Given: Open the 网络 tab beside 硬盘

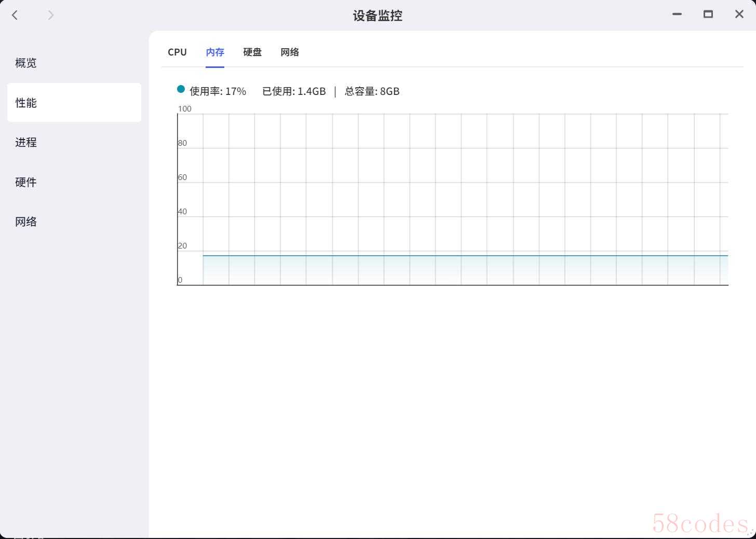Looking at the screenshot, I should click(x=290, y=52).
